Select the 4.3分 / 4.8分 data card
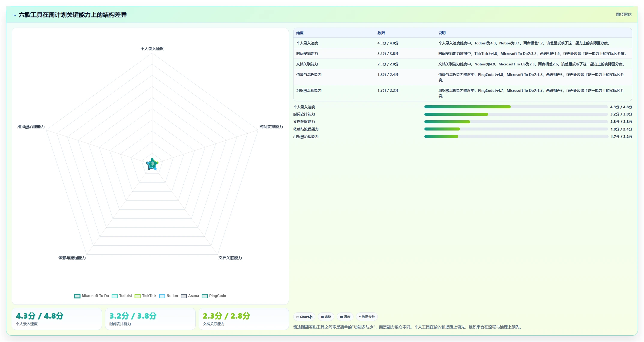644x342 pixels. (x=57, y=319)
